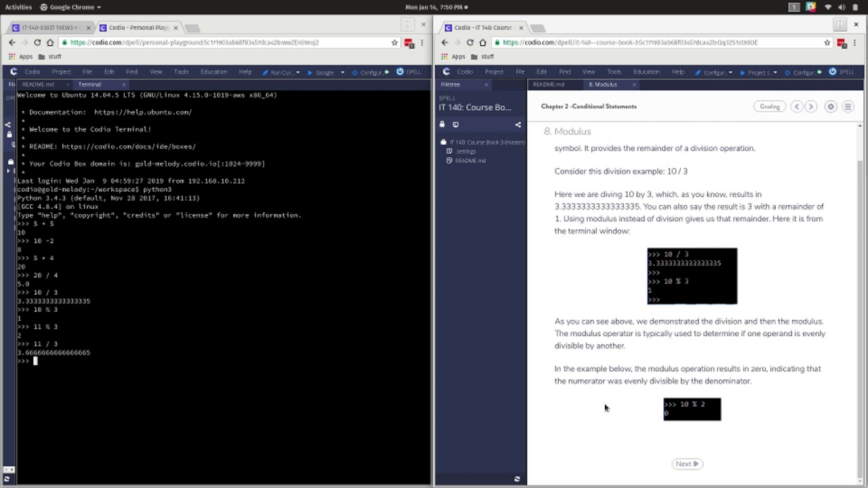Click the box icon beside the project lock
Image resolution: width=868 pixels, height=488 pixels.
coord(456,125)
